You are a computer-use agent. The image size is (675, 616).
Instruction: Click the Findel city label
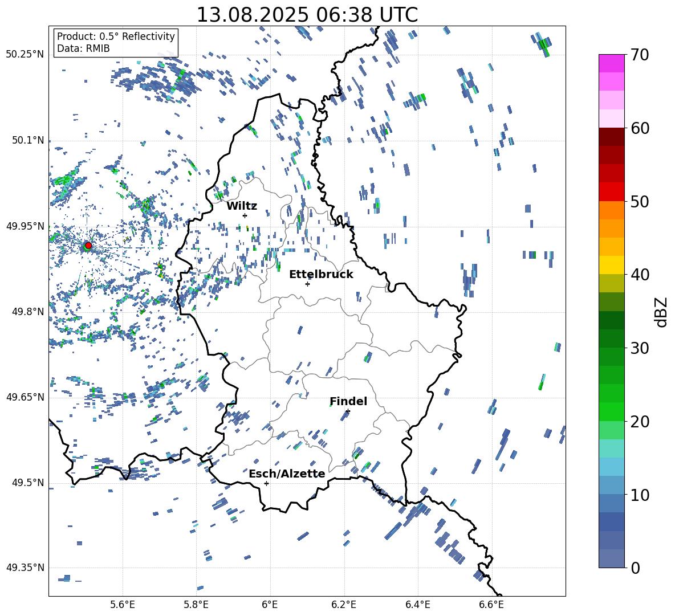pos(348,401)
